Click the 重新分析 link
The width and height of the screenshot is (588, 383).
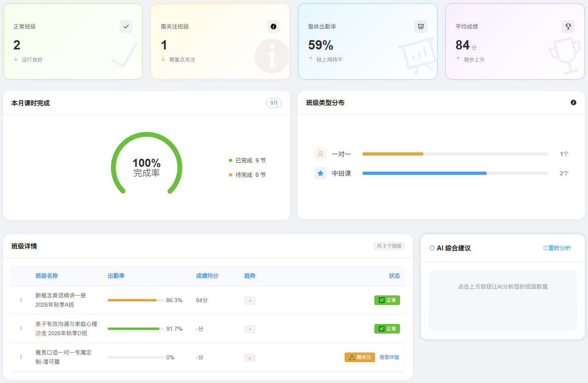557,248
